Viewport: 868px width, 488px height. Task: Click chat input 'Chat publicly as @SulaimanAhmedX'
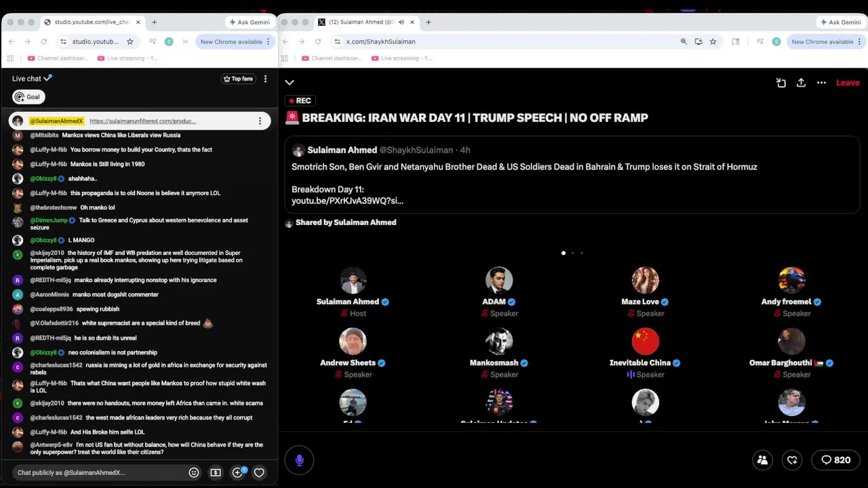click(98, 472)
